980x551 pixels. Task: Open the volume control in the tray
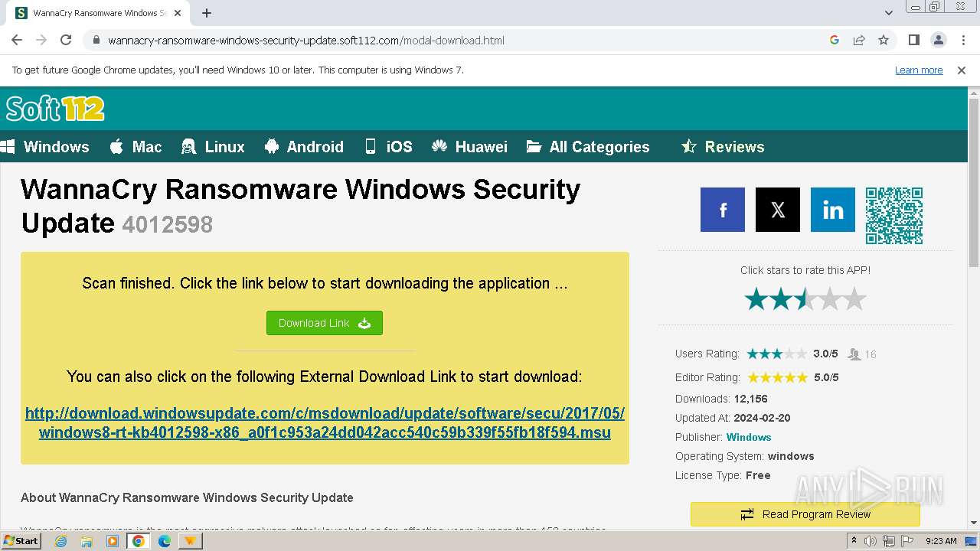[x=871, y=541]
